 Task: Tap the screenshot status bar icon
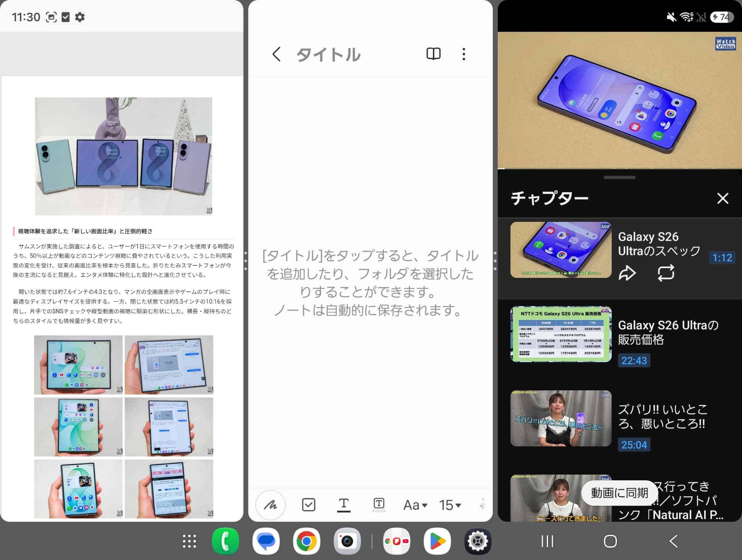[51, 17]
